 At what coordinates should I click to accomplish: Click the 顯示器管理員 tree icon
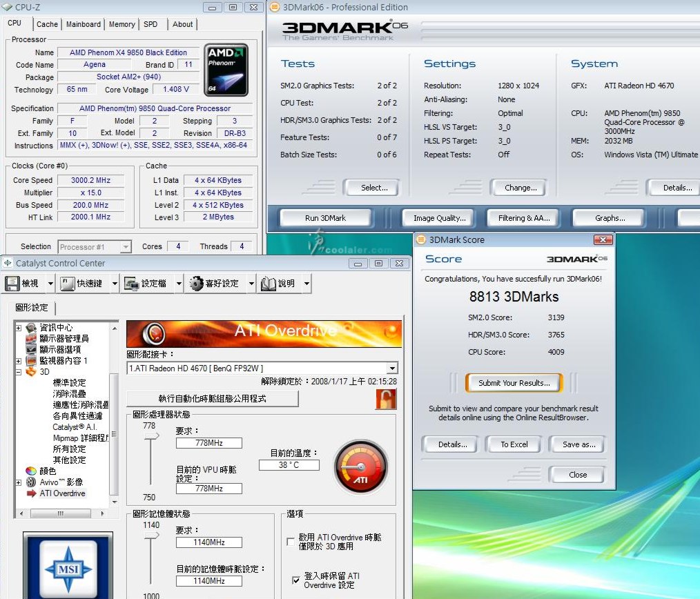click(31, 338)
